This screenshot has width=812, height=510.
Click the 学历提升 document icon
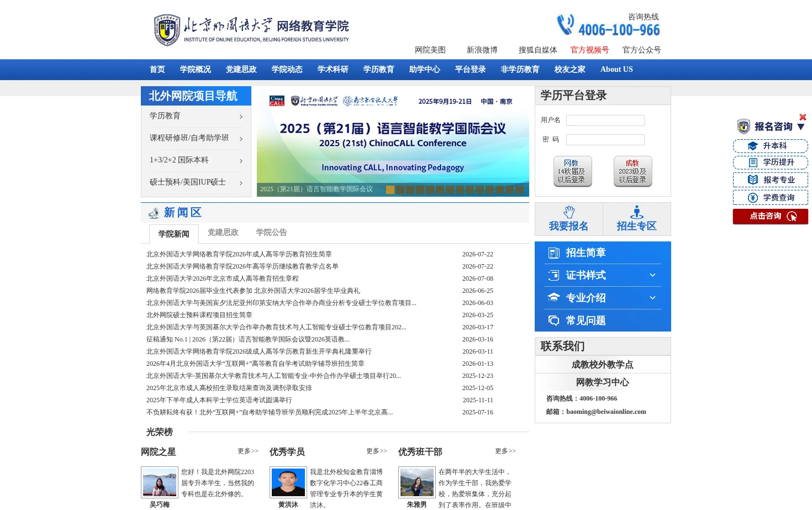(x=753, y=162)
